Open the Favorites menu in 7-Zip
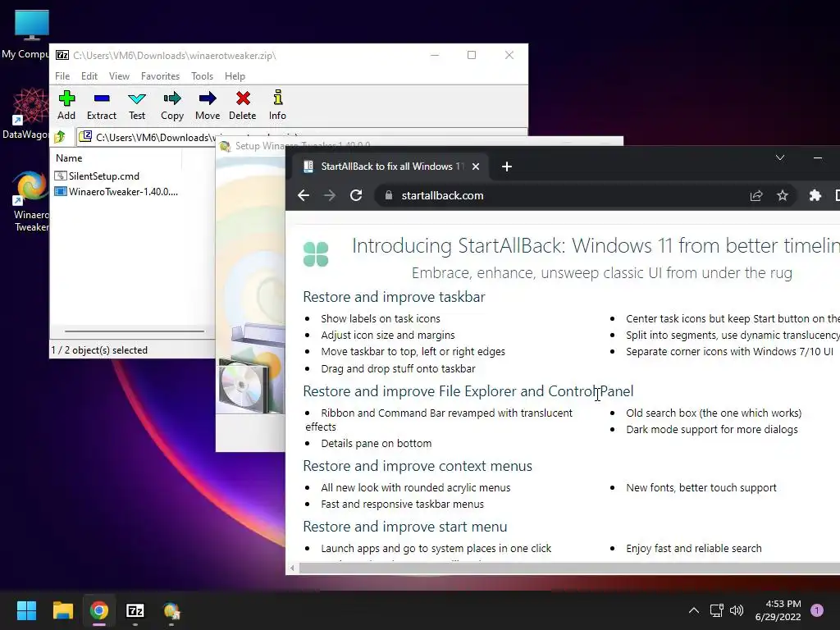 click(160, 76)
